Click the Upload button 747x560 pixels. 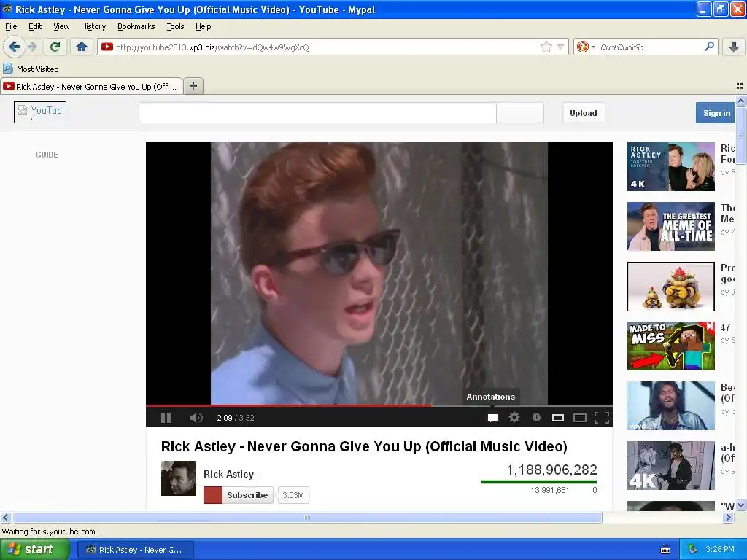584,113
